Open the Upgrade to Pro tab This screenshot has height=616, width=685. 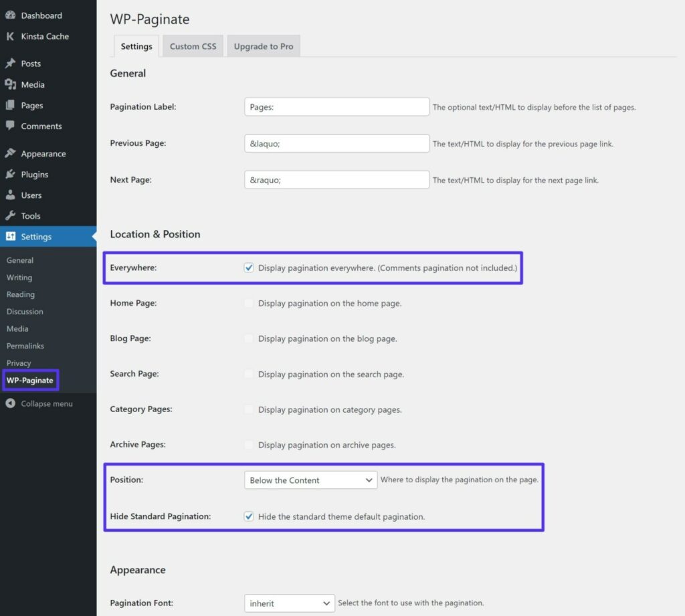264,46
